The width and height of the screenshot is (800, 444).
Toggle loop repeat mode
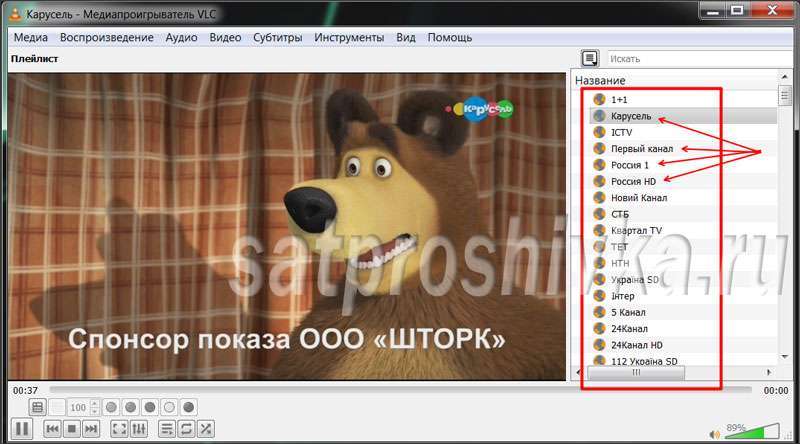[186, 429]
